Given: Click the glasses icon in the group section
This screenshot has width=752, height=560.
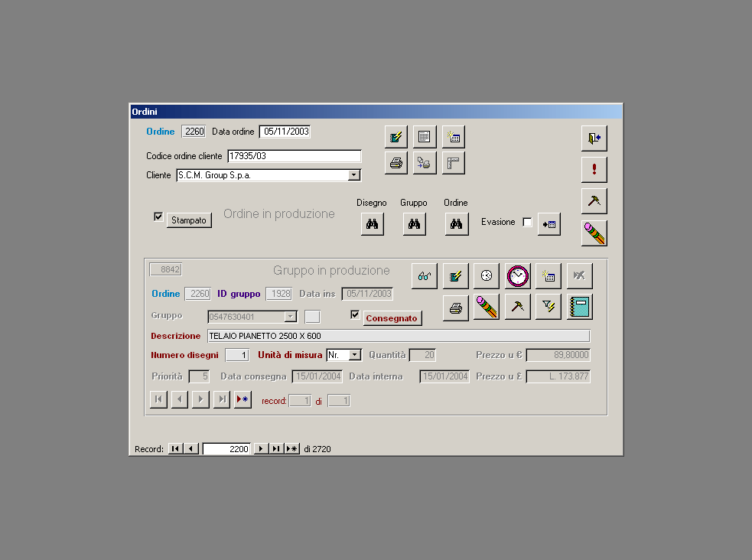Looking at the screenshot, I should [x=425, y=275].
